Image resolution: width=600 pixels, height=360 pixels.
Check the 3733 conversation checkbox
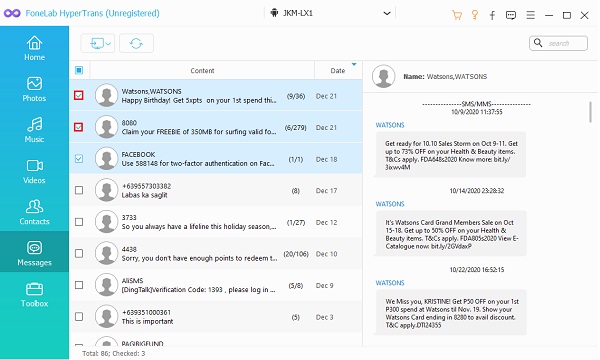79,222
